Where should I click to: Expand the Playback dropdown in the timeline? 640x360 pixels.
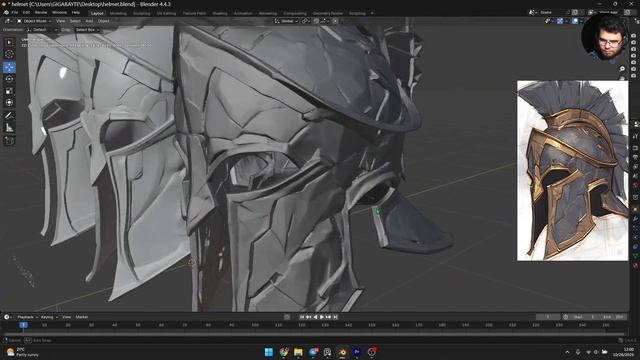27,317
